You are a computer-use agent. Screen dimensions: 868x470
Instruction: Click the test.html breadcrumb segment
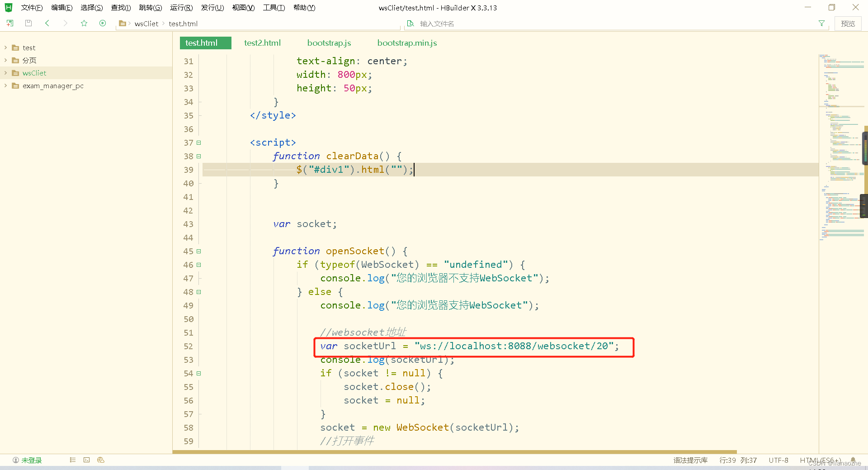pyautogui.click(x=183, y=24)
